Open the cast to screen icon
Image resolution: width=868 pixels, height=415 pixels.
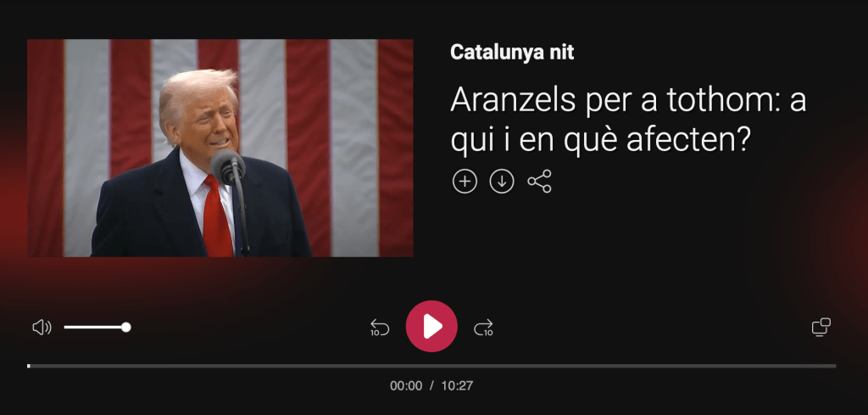click(821, 327)
